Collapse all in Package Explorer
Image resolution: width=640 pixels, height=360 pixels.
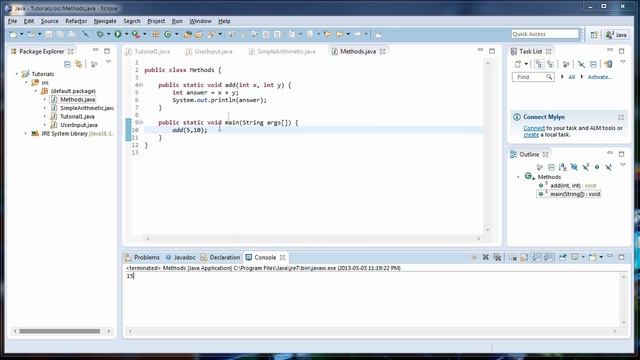click(x=67, y=64)
